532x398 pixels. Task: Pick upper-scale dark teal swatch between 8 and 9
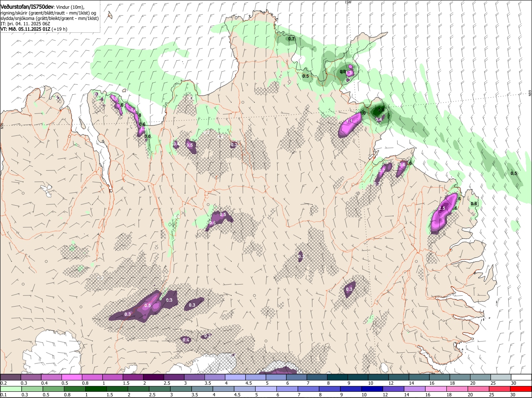(x=337, y=377)
